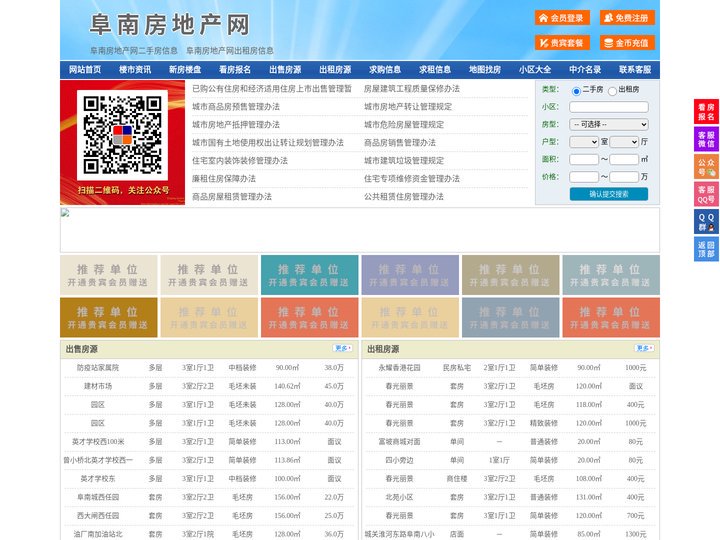
Task: Open the 金币充值 button
Action: pos(627,43)
